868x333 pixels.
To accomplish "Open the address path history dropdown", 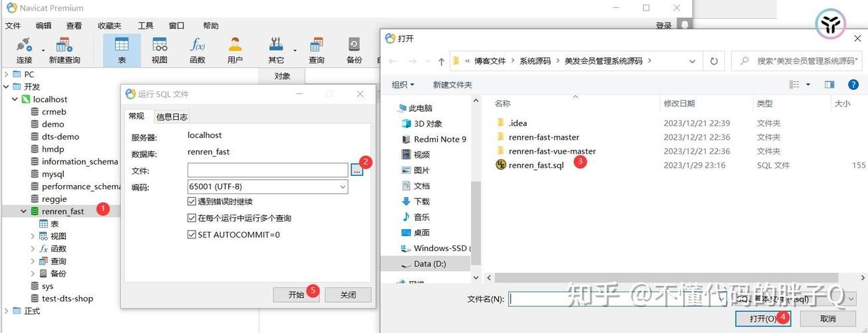I will click(692, 61).
